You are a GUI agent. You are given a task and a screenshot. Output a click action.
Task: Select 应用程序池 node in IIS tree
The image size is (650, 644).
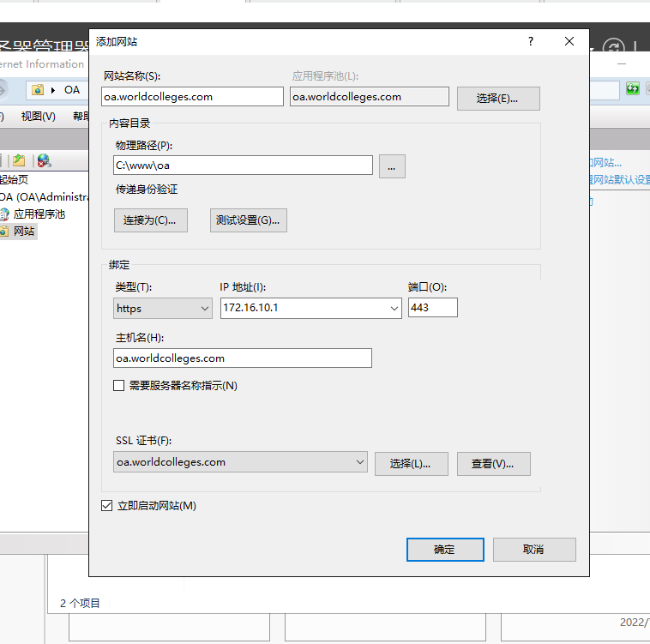coord(39,214)
